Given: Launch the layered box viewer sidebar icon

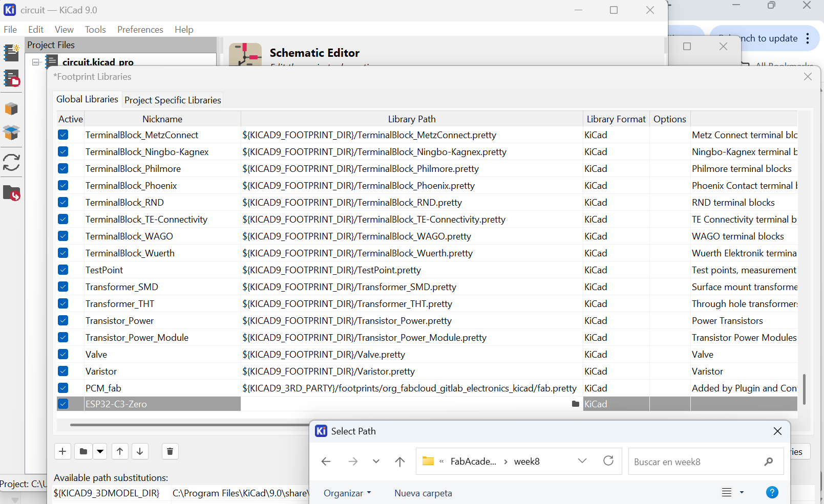Looking at the screenshot, I should point(11,133).
